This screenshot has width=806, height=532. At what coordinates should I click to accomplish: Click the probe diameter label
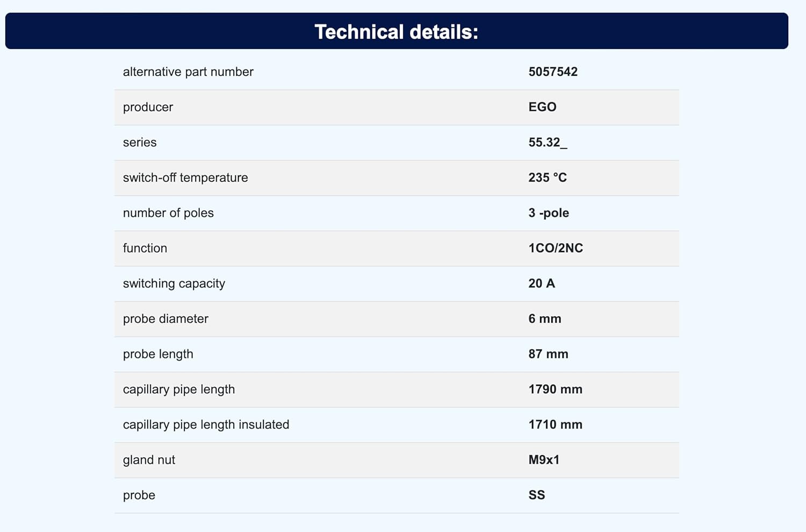[165, 319]
